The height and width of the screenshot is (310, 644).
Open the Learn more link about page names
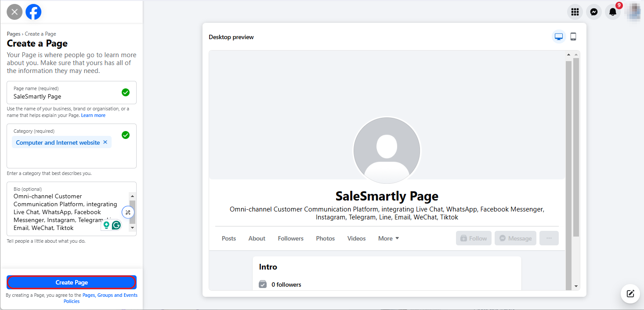tap(93, 115)
